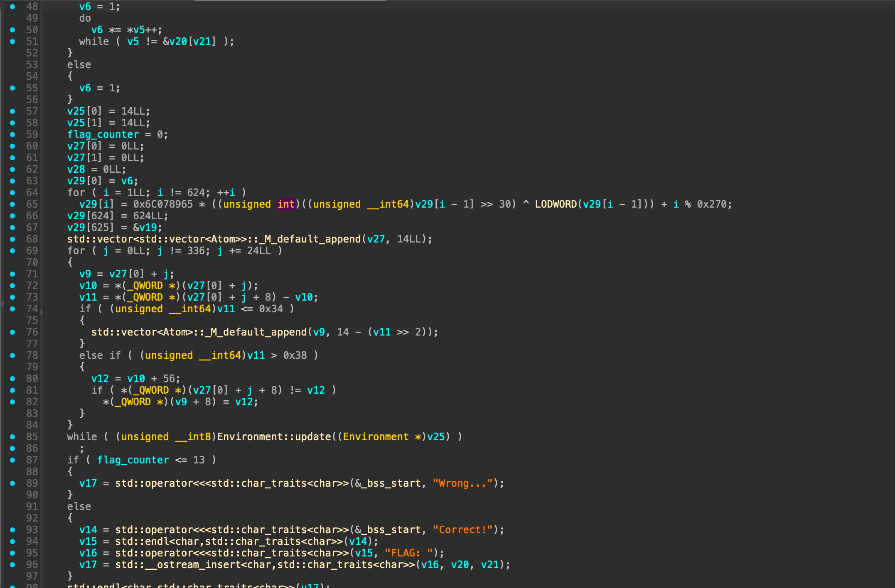Click line number 74 in gutter
The width and height of the screenshot is (895, 588).
point(32,309)
